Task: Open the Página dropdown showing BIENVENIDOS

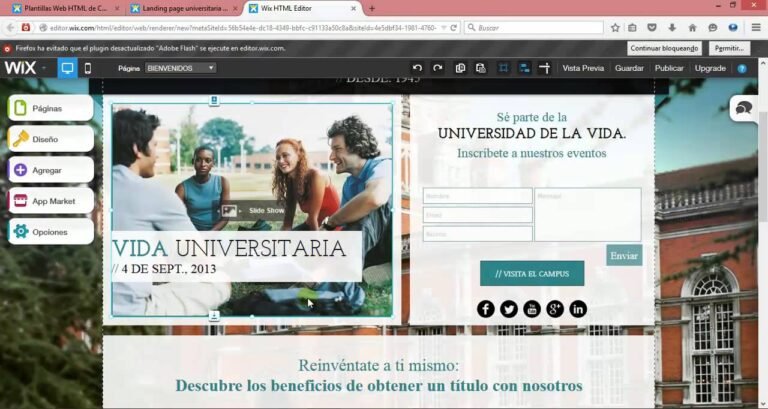Action: [181, 68]
